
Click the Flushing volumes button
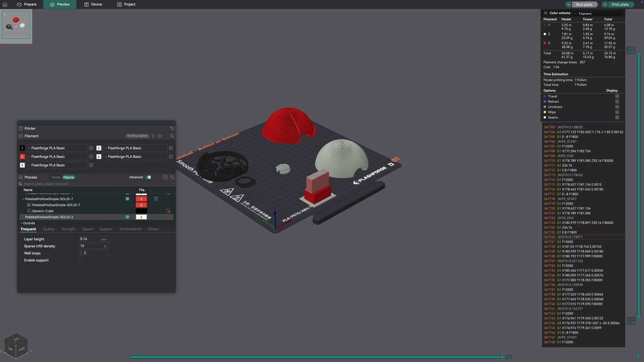coord(137,136)
